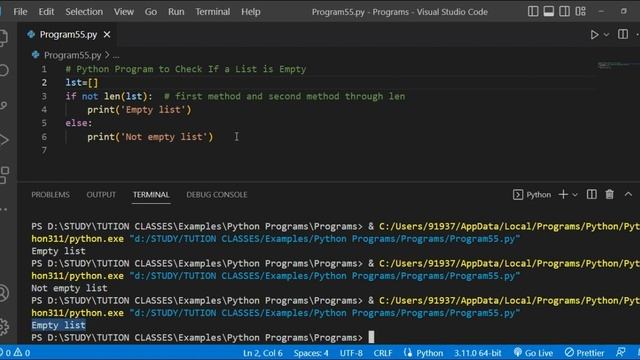Run the Python file with play button

(x=594, y=35)
